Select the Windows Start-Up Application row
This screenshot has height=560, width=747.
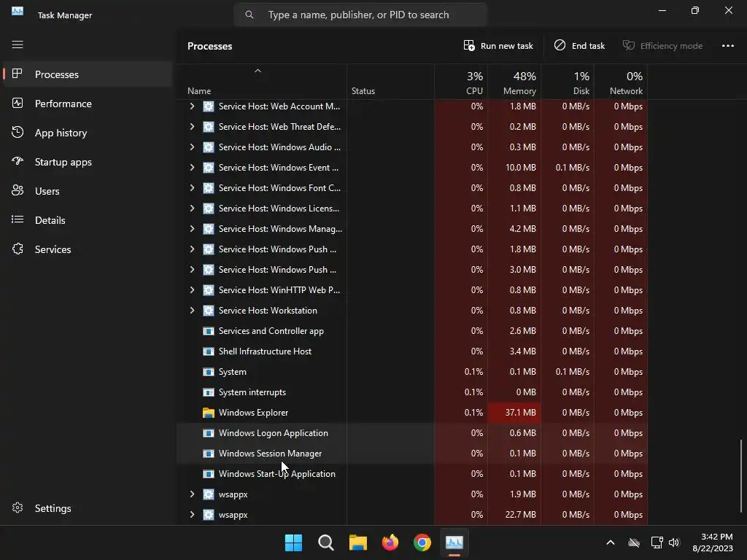click(x=412, y=474)
